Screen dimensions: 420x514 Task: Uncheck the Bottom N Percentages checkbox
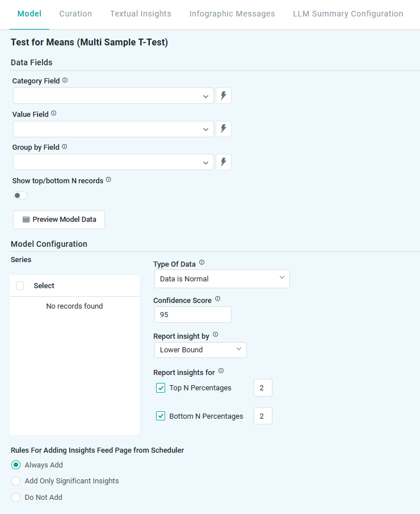point(161,416)
